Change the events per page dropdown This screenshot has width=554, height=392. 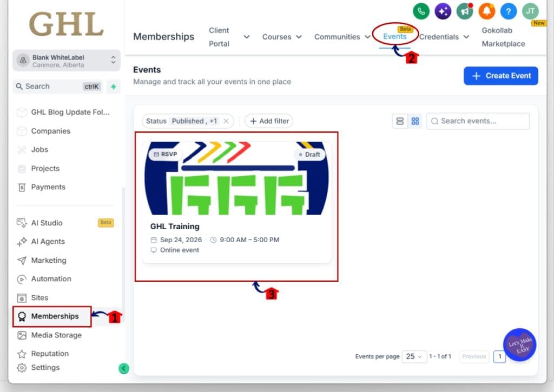click(414, 357)
